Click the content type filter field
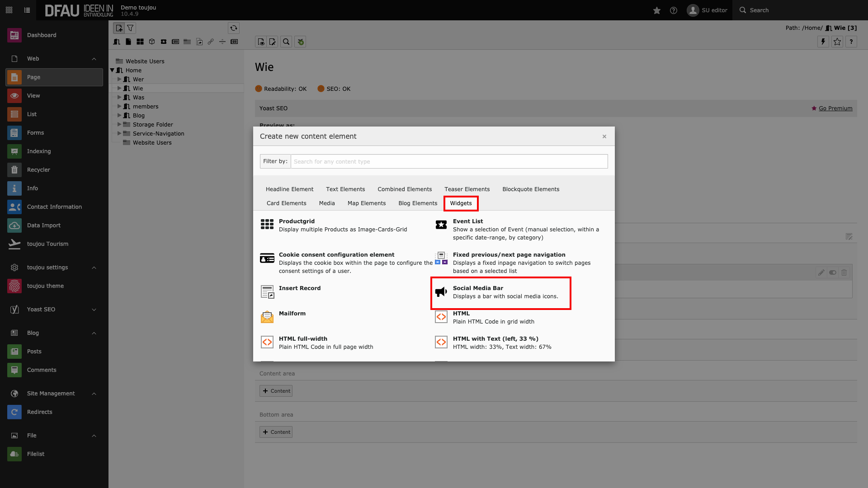This screenshot has width=868, height=488. 448,161
